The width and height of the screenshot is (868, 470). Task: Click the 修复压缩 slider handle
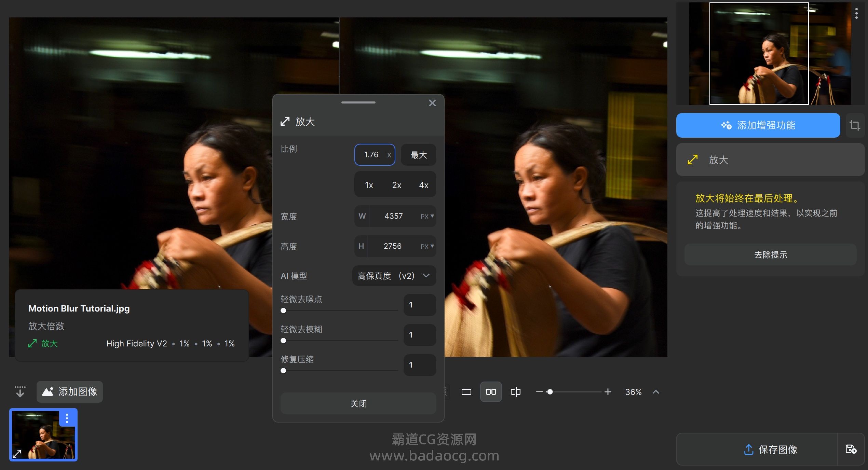(283, 371)
